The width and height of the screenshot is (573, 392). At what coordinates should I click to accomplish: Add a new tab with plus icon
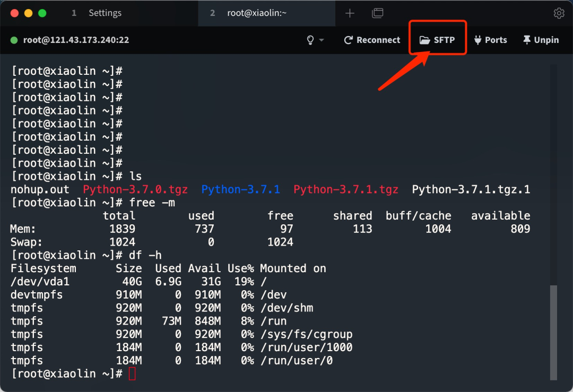350,13
